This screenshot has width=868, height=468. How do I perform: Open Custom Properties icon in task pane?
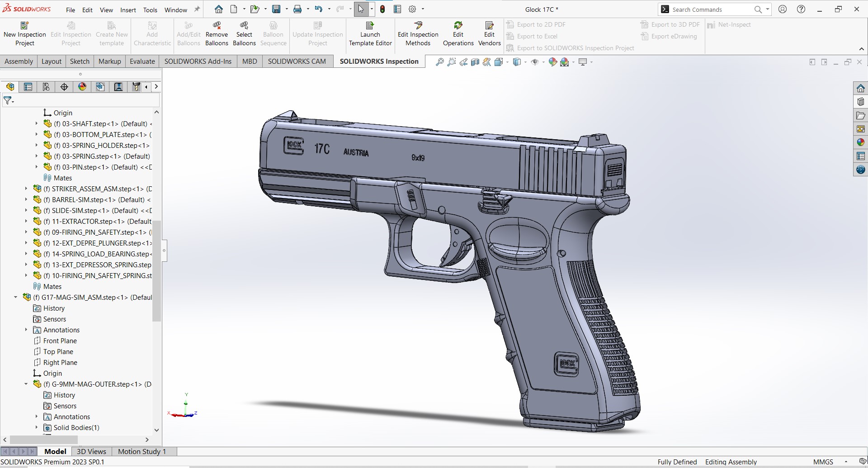pyautogui.click(x=861, y=156)
